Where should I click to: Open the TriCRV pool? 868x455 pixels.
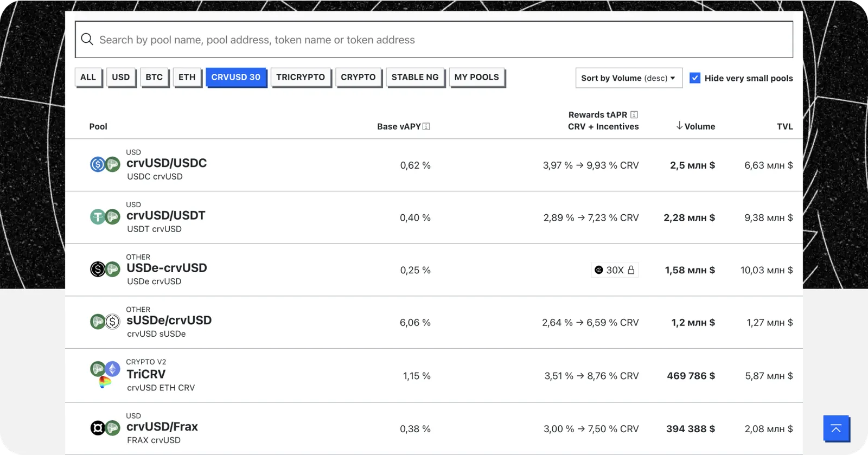434,375
